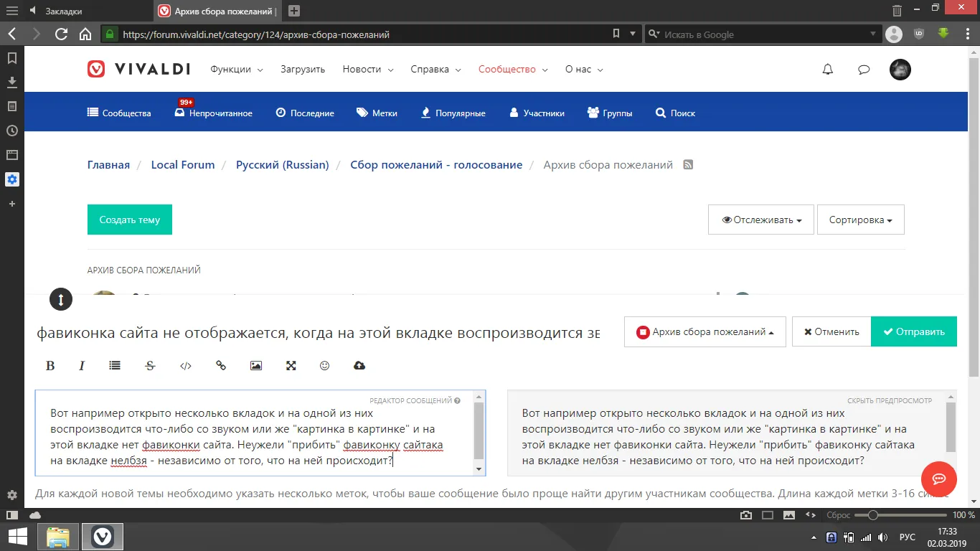Open the emoji picker in the composer
The image size is (980, 551).
click(x=324, y=366)
